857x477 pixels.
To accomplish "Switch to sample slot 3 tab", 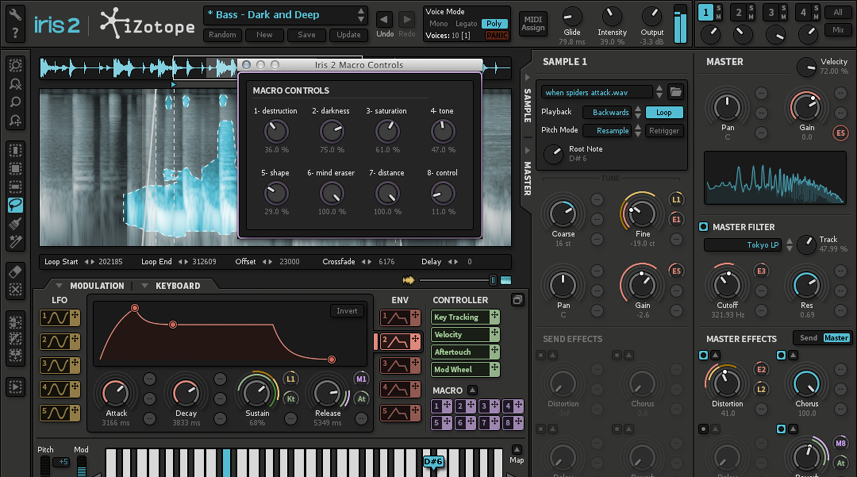I will tap(771, 12).
